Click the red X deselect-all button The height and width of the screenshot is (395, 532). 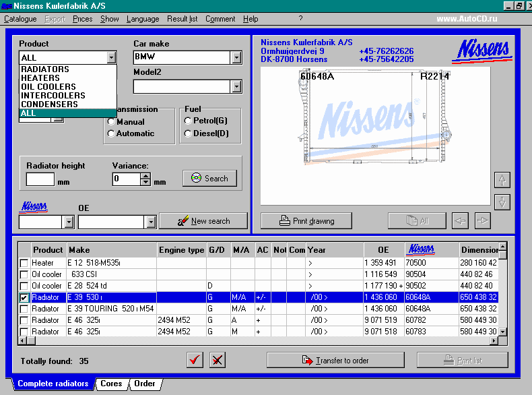218,360
